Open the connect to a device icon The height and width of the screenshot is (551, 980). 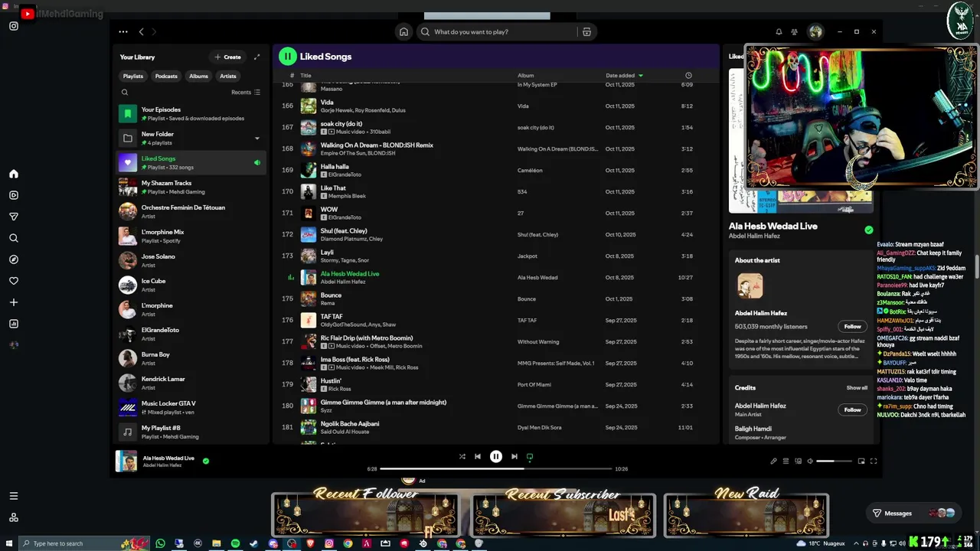(798, 461)
